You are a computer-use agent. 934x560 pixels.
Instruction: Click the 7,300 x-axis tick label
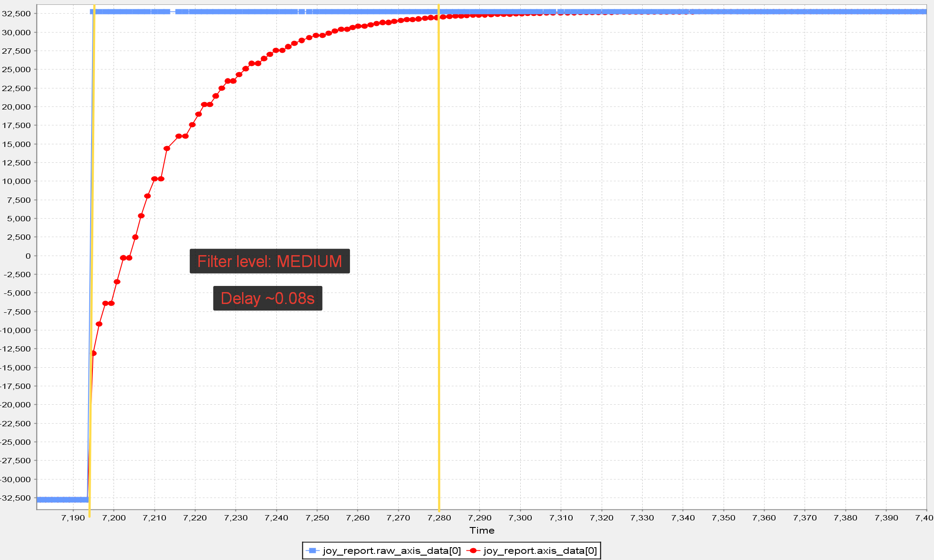click(520, 518)
